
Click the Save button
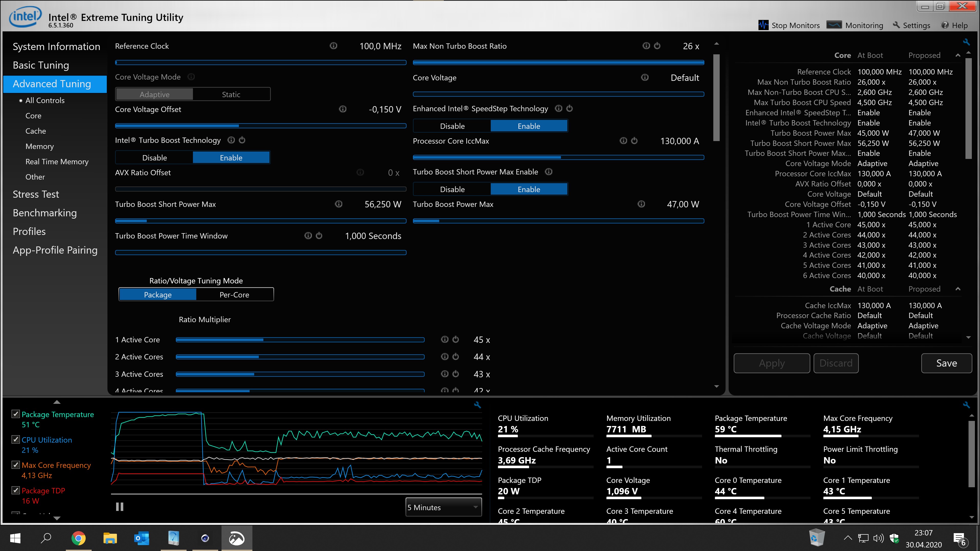(947, 363)
